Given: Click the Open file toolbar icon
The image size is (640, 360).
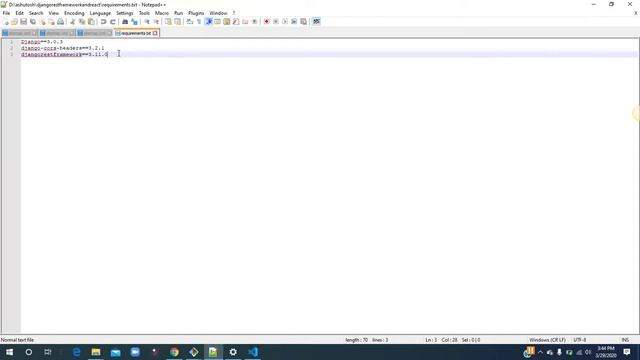Looking at the screenshot, I should click(14, 22).
